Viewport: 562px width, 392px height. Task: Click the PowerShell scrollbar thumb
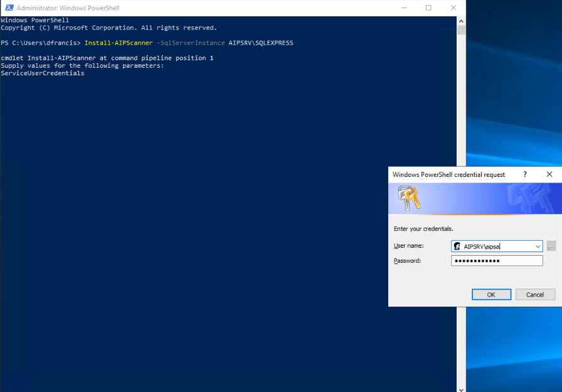pos(461,30)
